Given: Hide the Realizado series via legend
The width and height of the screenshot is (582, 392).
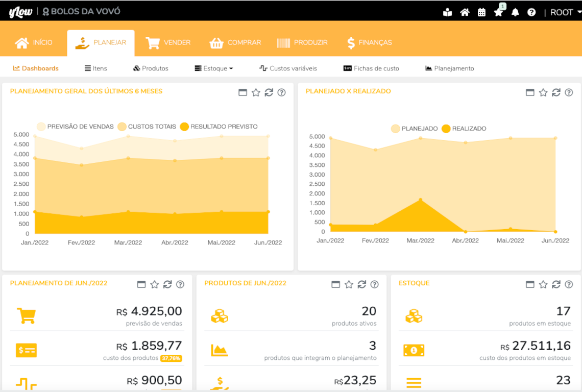Looking at the screenshot, I should coord(464,129).
